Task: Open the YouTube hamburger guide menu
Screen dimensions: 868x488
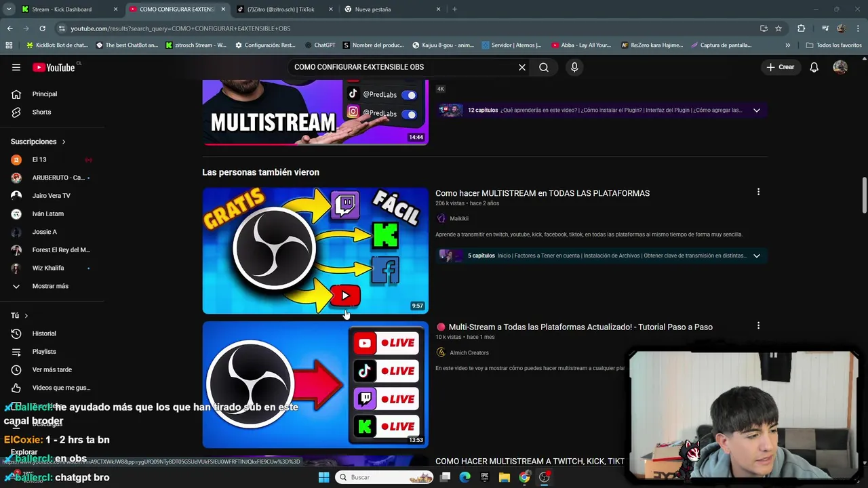Action: 16,67
